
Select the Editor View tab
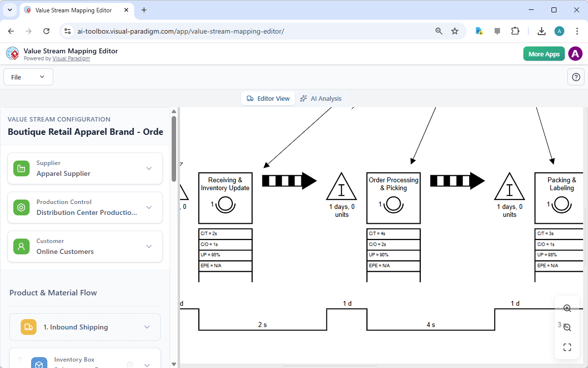pos(268,98)
